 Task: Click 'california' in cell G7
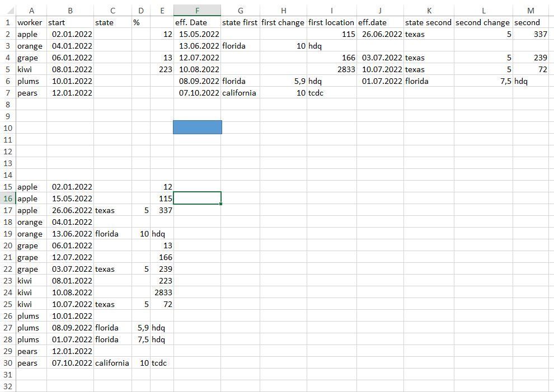coord(239,93)
